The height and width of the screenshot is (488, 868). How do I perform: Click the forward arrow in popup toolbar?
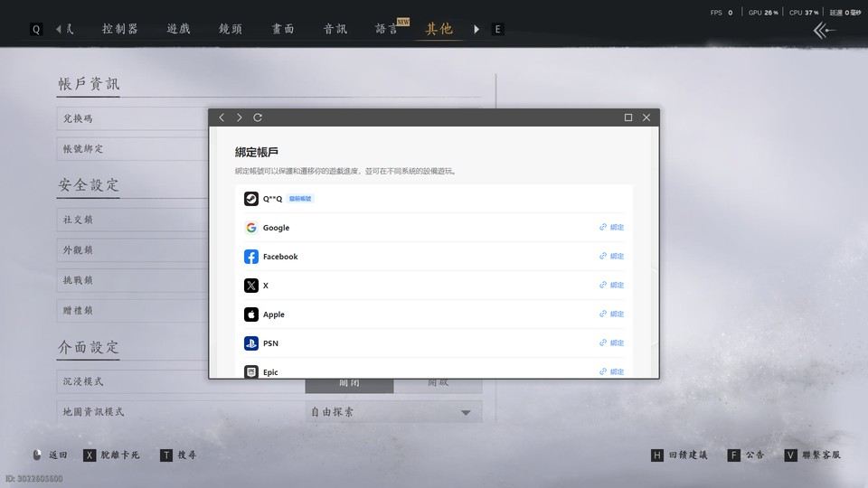pos(240,117)
